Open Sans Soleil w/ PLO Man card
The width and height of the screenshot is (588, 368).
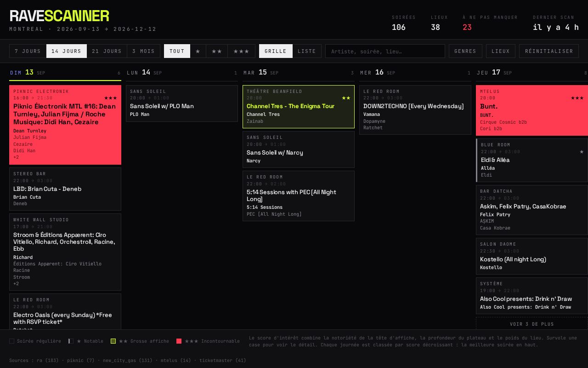[x=182, y=103]
